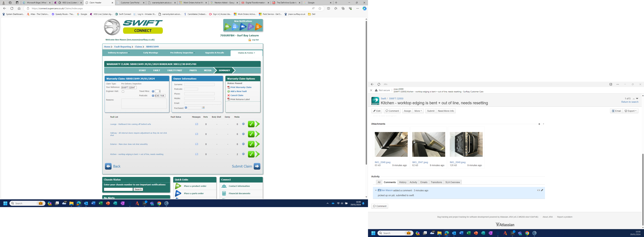Open the Pre Delivery Inspection menu
Image resolution: width=644 pixels, height=237 pixels.
click(x=182, y=53)
